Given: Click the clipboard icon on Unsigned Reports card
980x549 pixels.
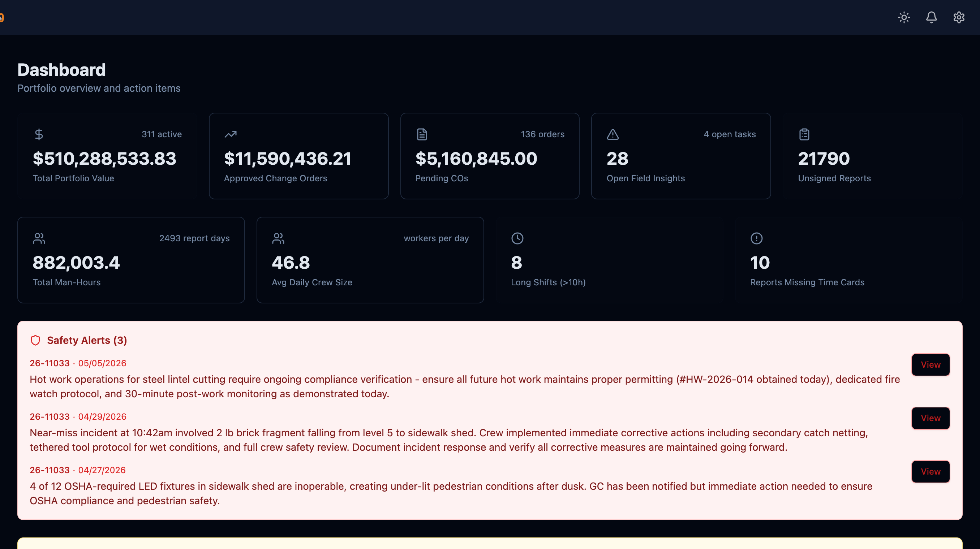Looking at the screenshot, I should [804, 134].
